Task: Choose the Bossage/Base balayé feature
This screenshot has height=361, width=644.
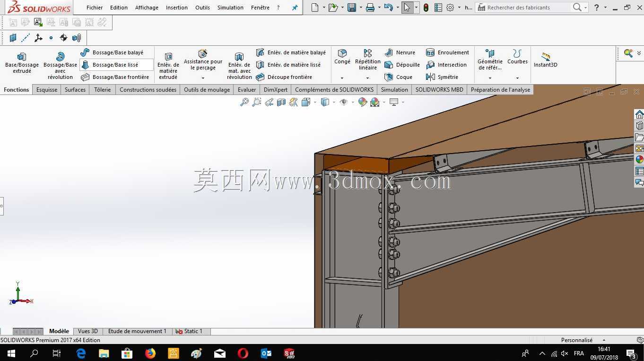Action: pyautogui.click(x=112, y=52)
